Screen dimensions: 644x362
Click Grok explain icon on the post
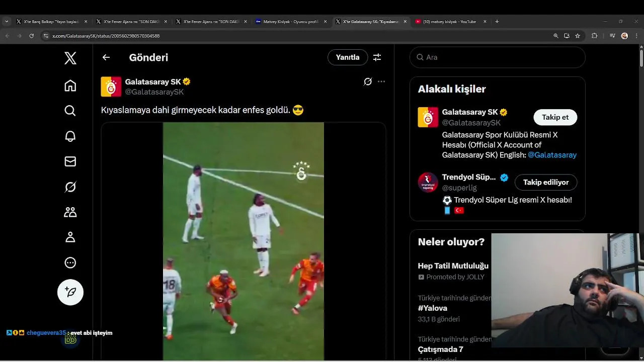[x=368, y=81]
